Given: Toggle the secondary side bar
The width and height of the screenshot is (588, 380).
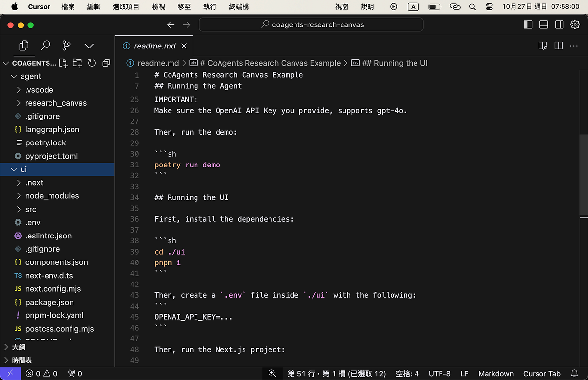Looking at the screenshot, I should (x=559, y=24).
